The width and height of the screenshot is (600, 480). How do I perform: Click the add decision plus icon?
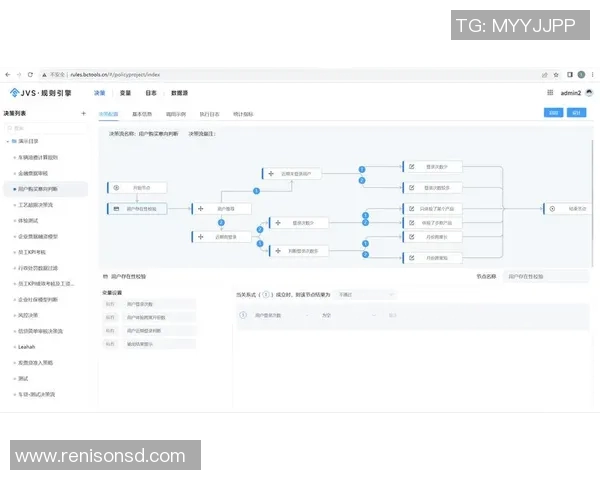click(x=83, y=113)
